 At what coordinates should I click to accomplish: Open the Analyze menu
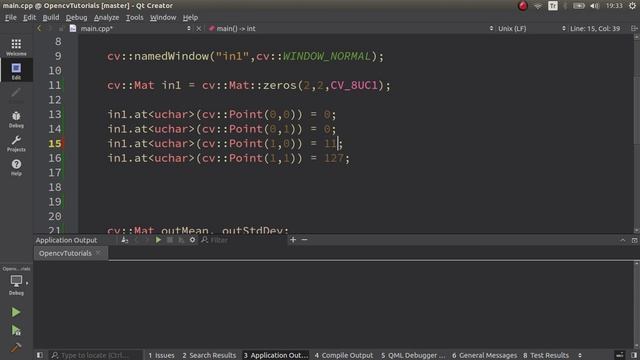pyautogui.click(x=107, y=18)
